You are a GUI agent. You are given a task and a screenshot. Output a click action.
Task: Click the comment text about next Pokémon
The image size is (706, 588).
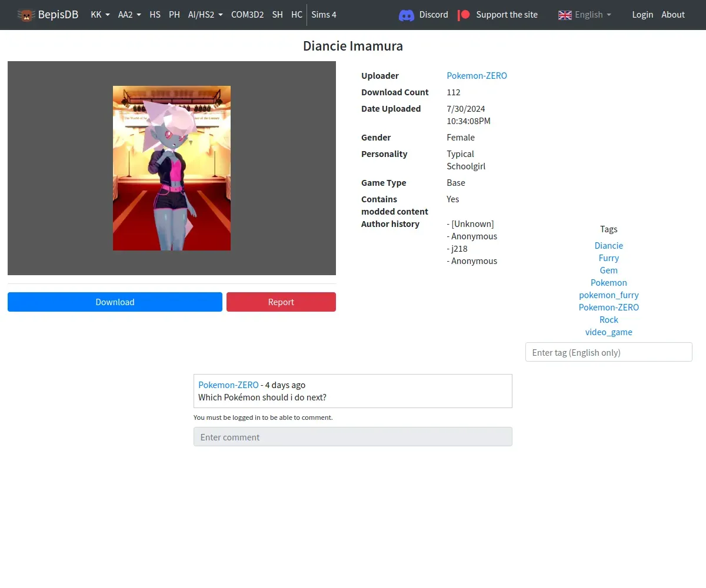point(262,397)
